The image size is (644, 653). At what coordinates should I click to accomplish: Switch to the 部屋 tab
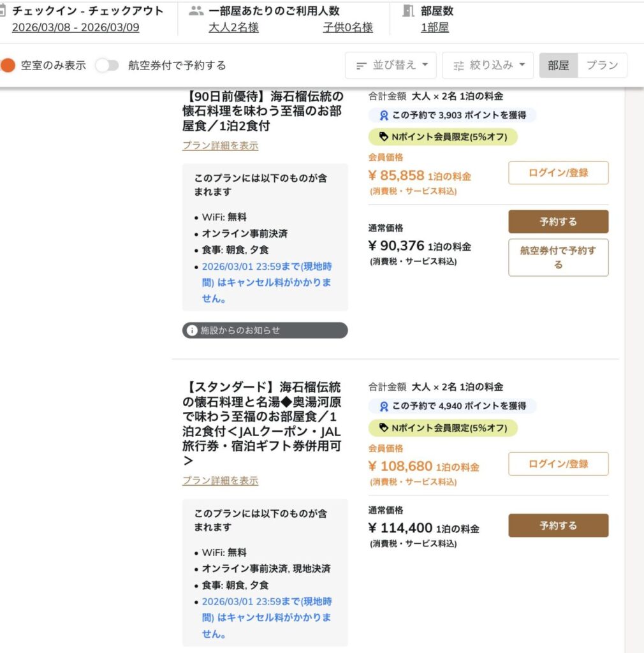(x=559, y=65)
